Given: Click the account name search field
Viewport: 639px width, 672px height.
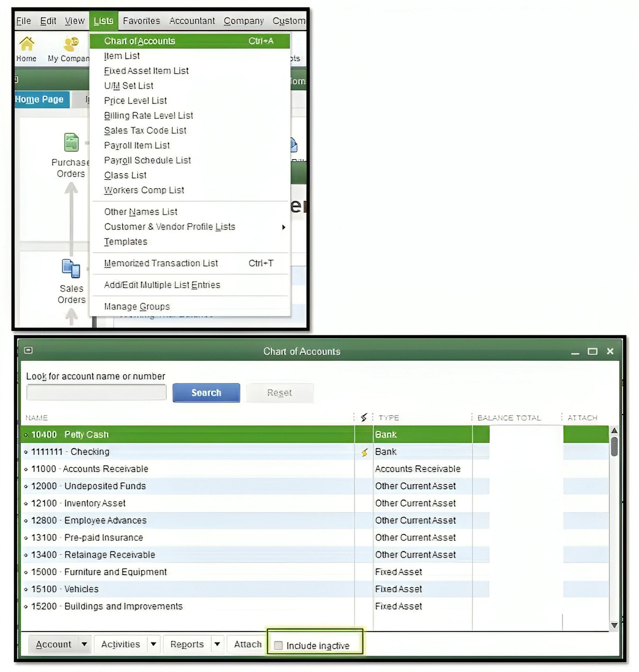Looking at the screenshot, I should [x=96, y=393].
